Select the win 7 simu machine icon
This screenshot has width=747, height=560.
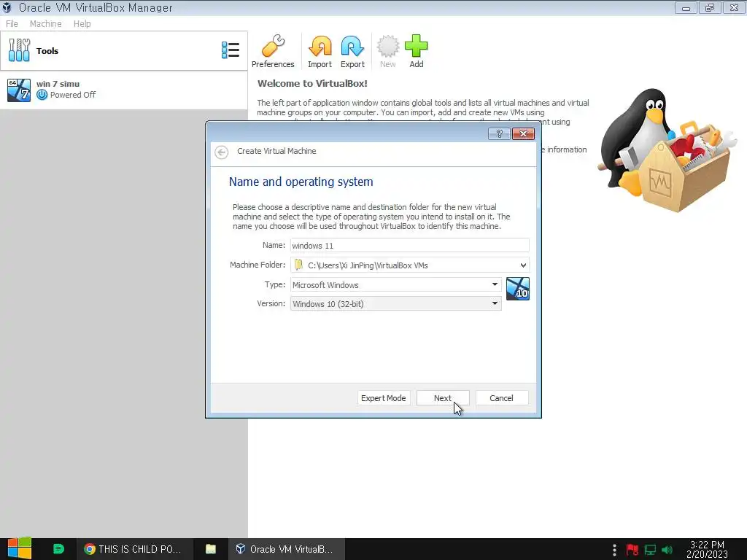(19, 90)
